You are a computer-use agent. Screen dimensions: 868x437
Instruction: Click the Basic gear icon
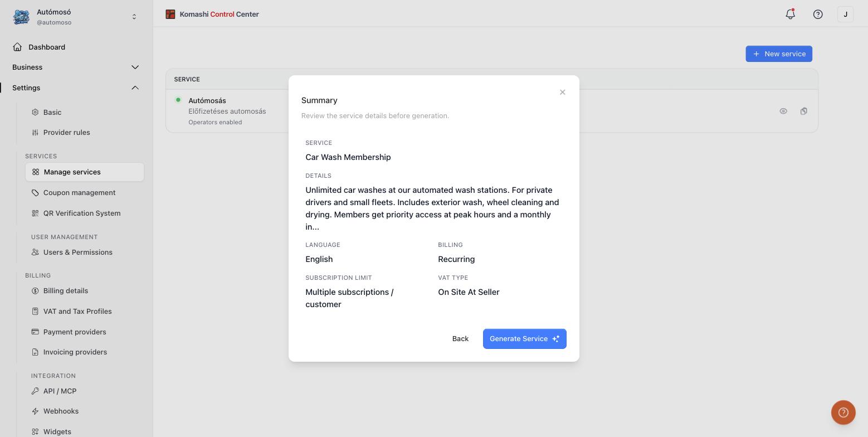click(35, 112)
